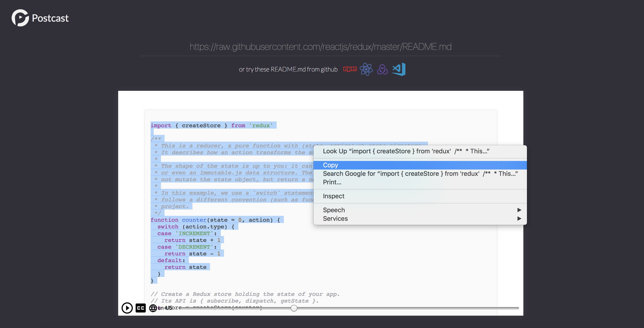Image resolution: width=644 pixels, height=328 pixels.
Task: Select Search Google for in context menu
Action: (420, 174)
